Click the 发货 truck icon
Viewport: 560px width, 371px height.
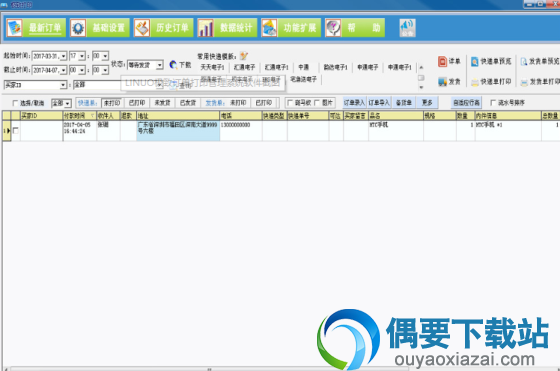(442, 82)
